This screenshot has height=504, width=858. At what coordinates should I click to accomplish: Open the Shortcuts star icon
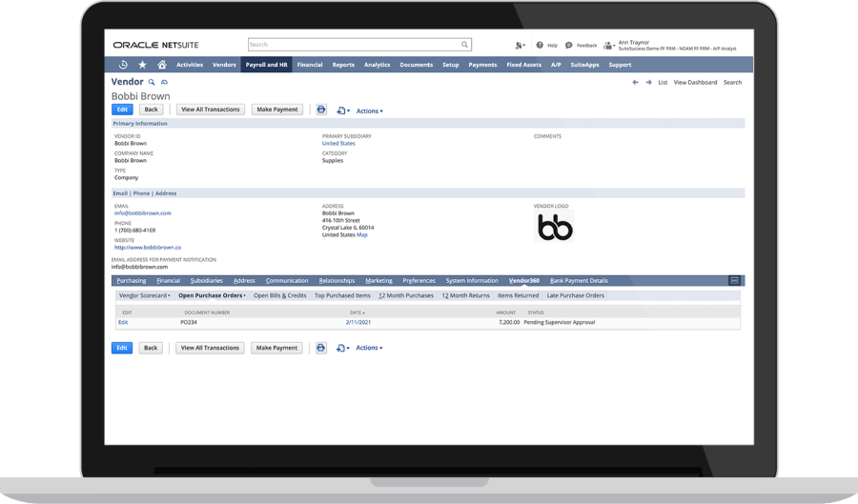coord(142,65)
